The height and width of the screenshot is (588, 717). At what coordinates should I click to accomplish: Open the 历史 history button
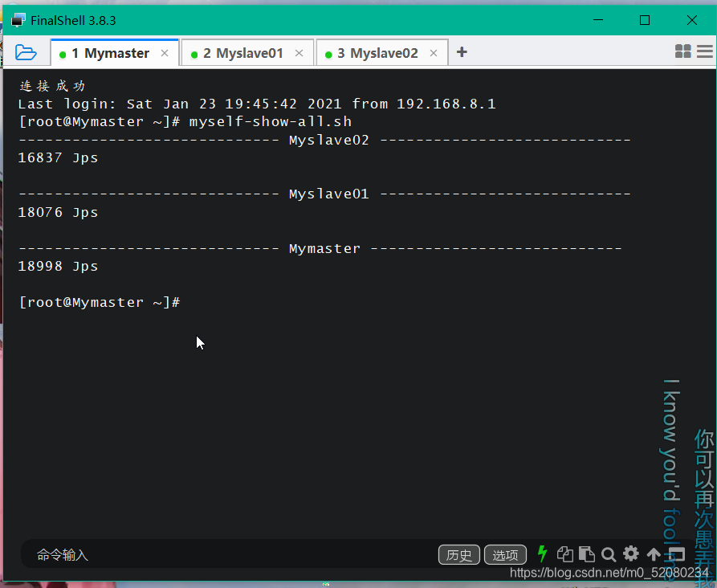[x=459, y=555]
